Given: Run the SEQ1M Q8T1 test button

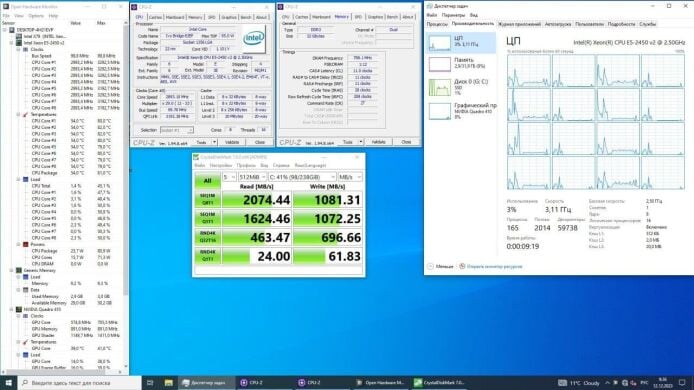Looking at the screenshot, I should (208, 199).
